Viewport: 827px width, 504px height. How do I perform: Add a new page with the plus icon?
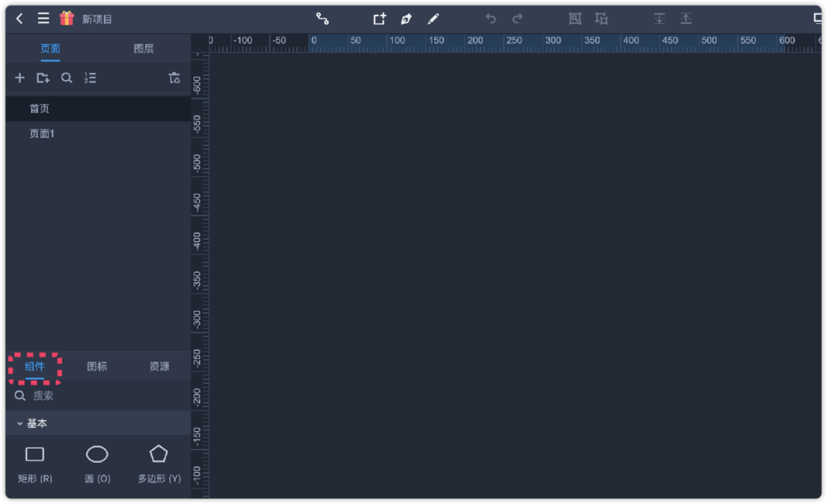coord(20,78)
